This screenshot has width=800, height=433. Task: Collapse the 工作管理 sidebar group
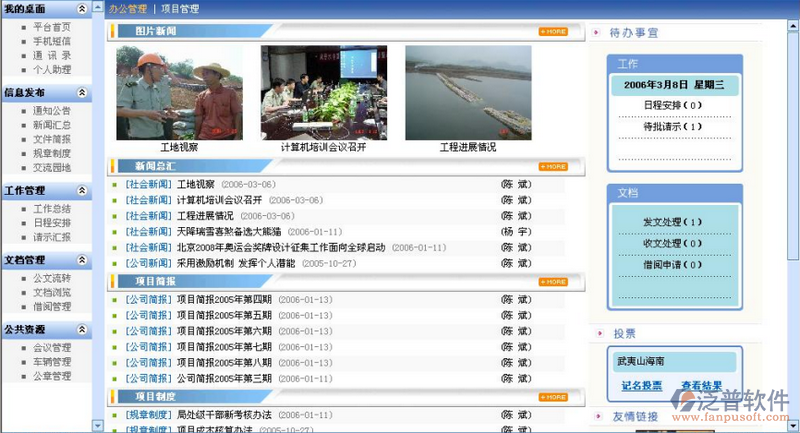82,191
